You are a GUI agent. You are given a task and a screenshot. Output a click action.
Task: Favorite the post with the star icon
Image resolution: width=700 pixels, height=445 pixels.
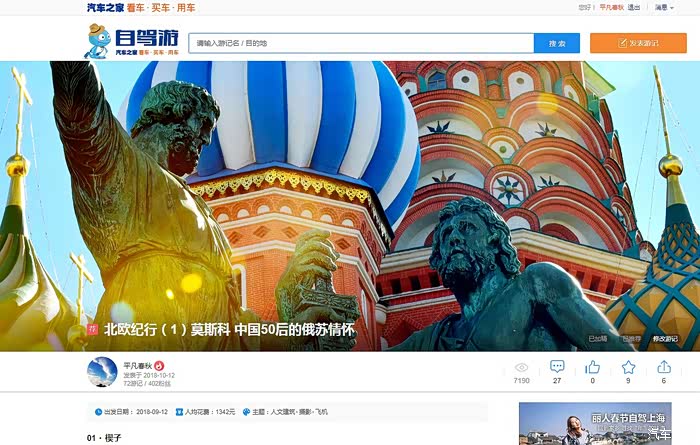pyautogui.click(x=628, y=367)
